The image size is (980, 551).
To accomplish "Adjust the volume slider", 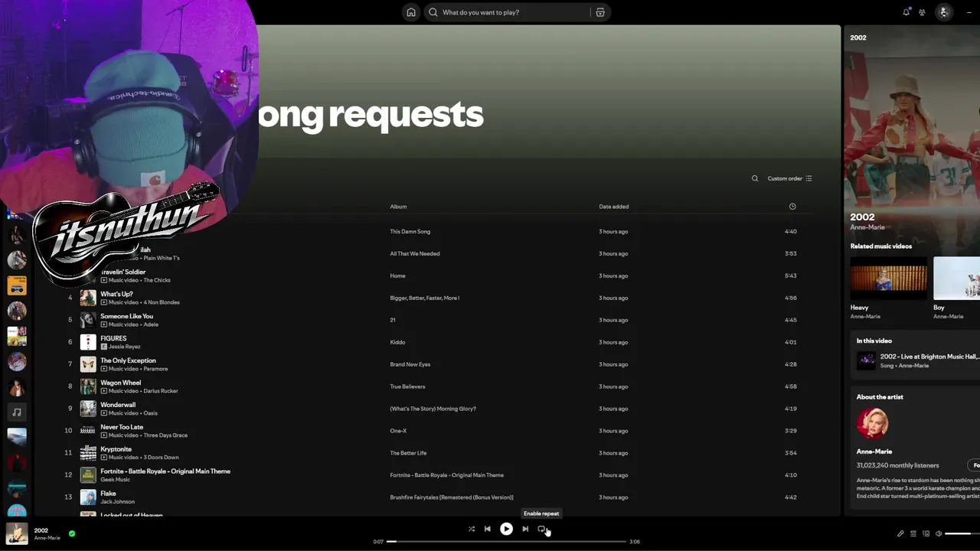I will (962, 533).
